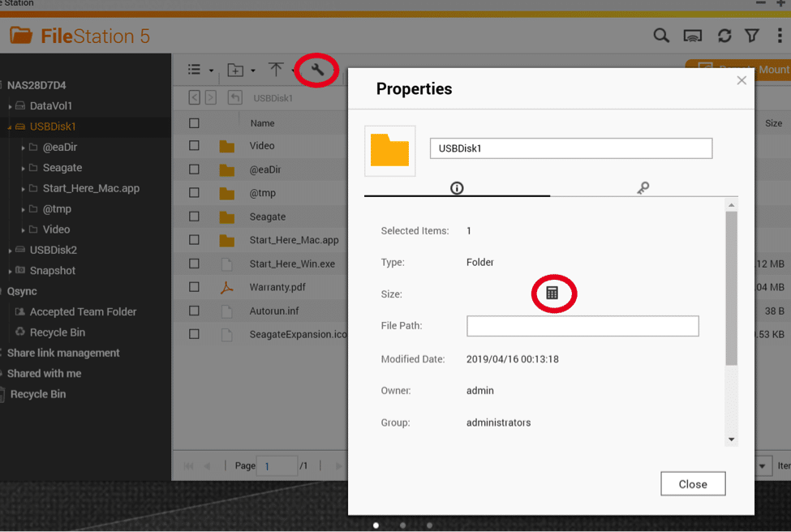The height and width of the screenshot is (532, 791).
Task: Click the Warranty.pdf file icon
Action: tap(227, 287)
